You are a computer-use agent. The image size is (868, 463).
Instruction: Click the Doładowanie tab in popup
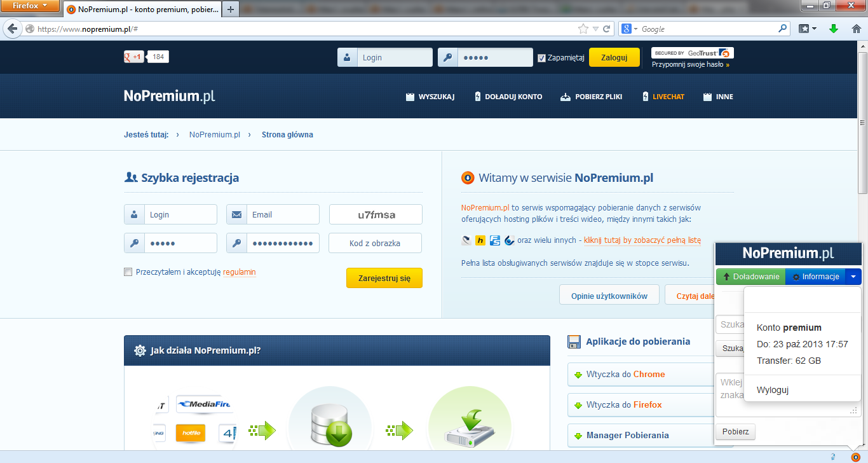(751, 277)
